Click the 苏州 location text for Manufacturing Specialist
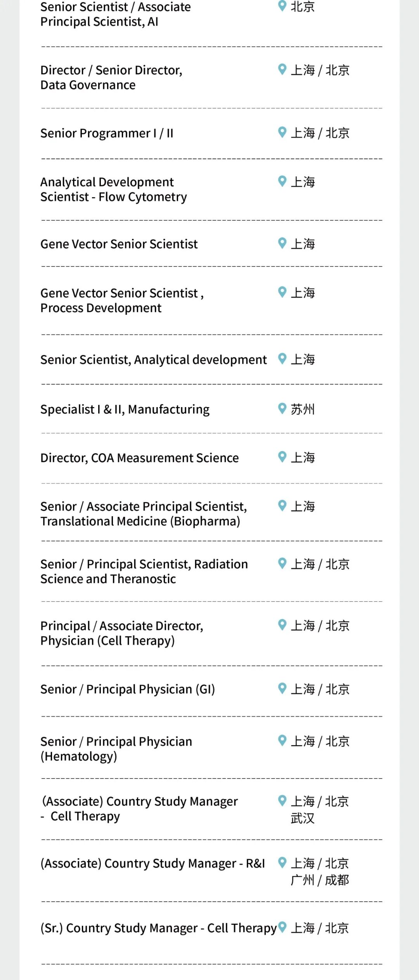Image resolution: width=419 pixels, height=980 pixels. pos(303,409)
